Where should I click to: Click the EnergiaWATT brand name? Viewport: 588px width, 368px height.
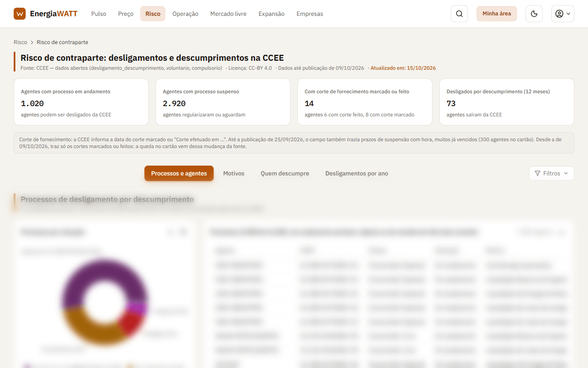pyautogui.click(x=54, y=14)
